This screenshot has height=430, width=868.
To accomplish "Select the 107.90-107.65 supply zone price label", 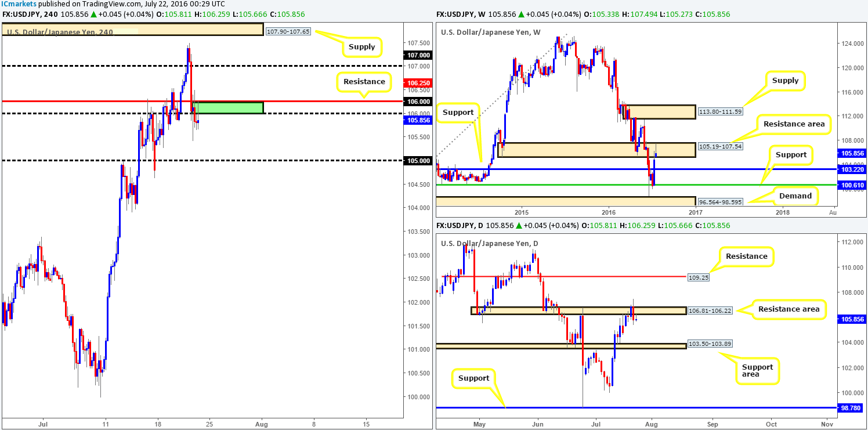I will [288, 31].
